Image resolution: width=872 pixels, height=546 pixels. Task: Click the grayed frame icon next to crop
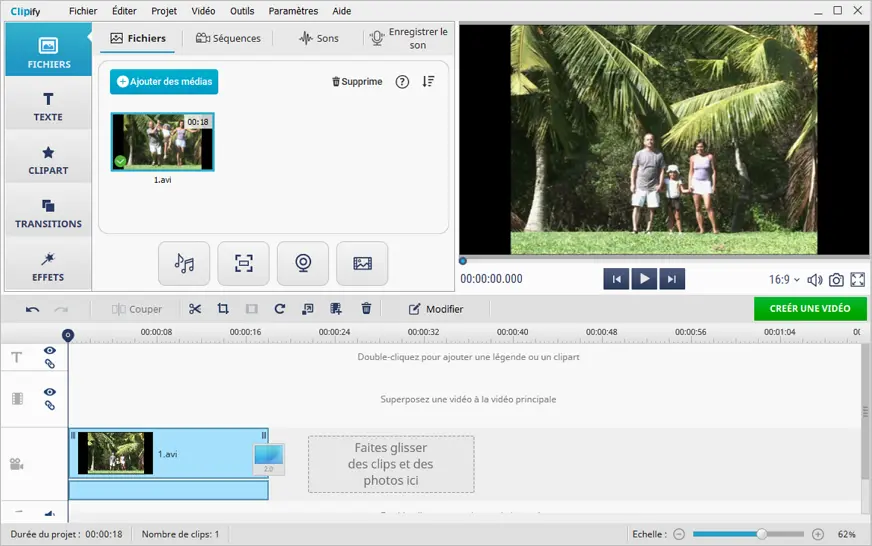click(x=251, y=309)
